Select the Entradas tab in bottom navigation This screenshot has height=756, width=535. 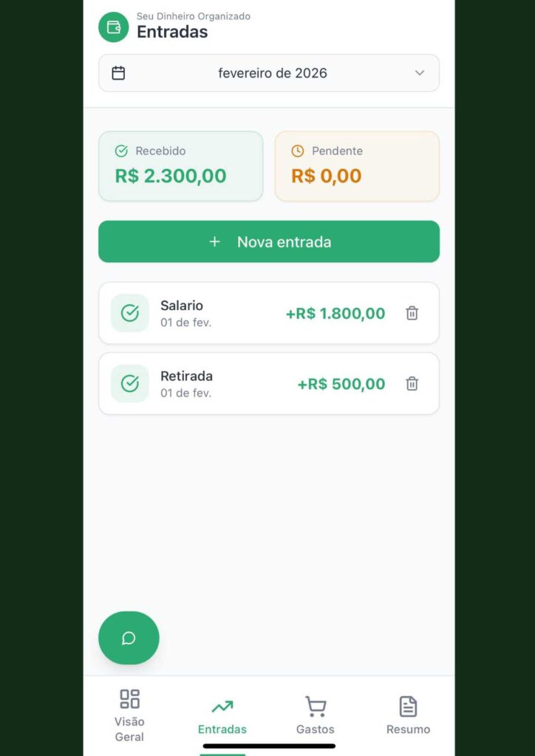click(222, 715)
